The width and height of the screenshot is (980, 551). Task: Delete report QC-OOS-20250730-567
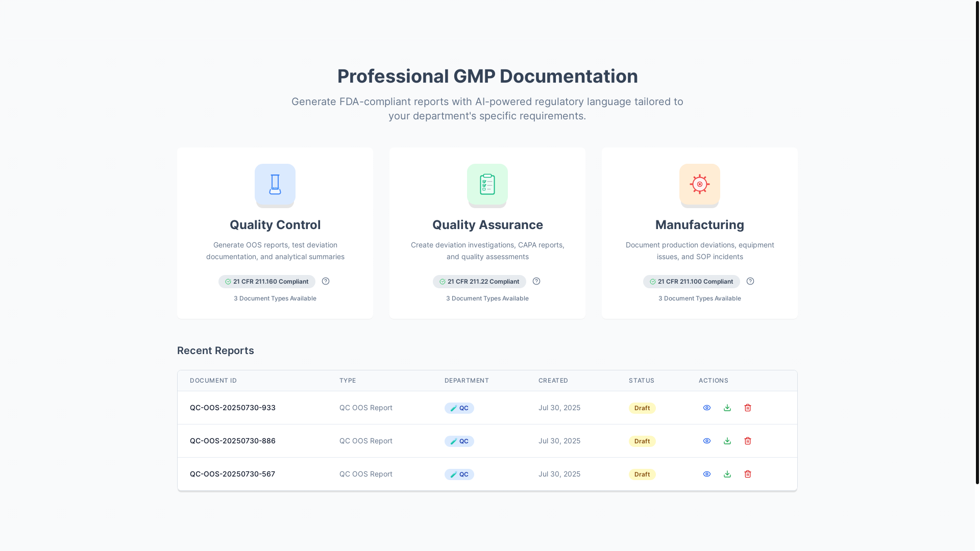pyautogui.click(x=748, y=474)
